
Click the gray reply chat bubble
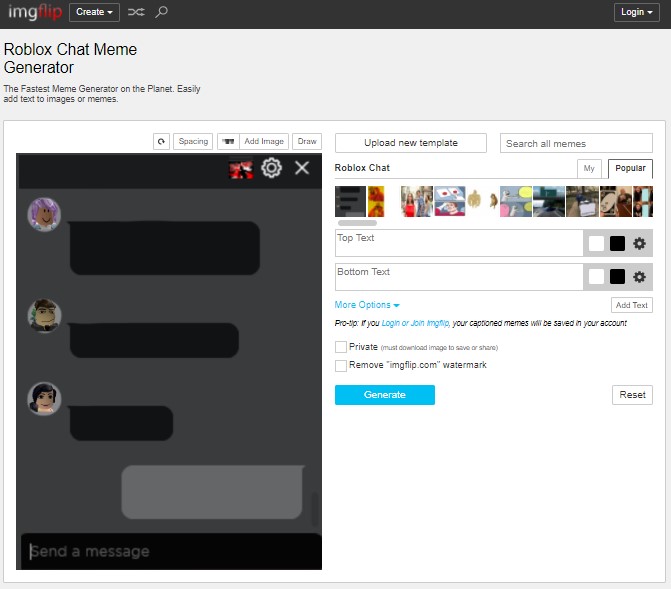(x=212, y=492)
